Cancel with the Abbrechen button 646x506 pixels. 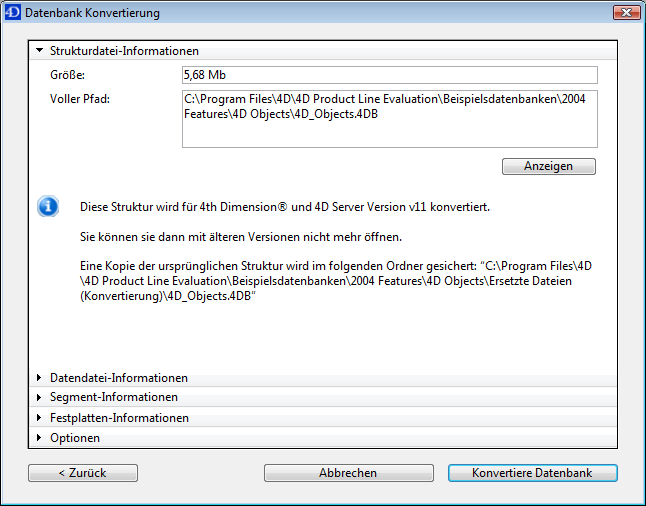pos(348,473)
